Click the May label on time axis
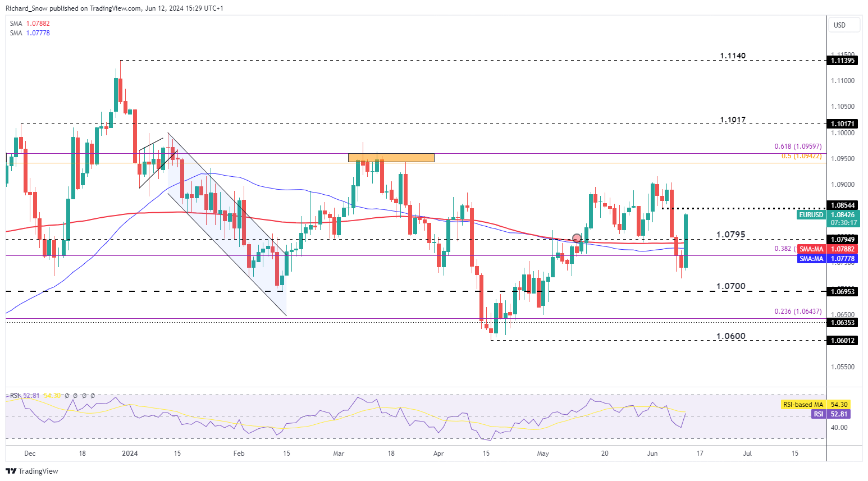 click(x=542, y=453)
